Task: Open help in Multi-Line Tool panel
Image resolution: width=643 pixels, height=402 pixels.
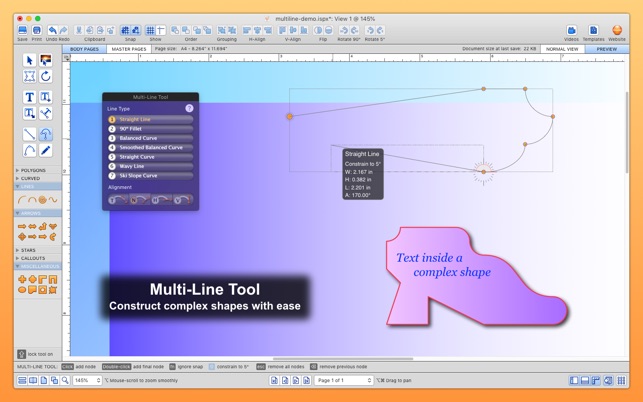Action: [189, 108]
